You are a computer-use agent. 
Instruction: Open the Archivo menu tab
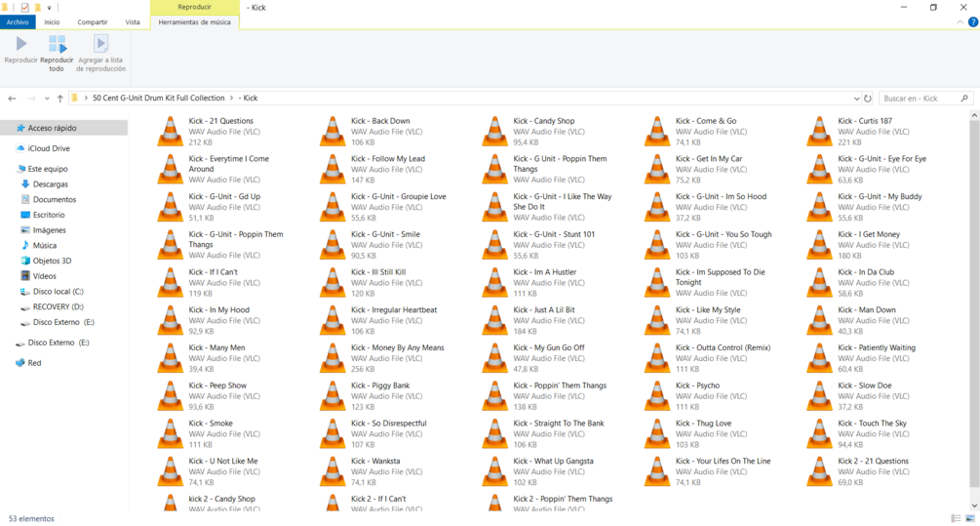18,21
